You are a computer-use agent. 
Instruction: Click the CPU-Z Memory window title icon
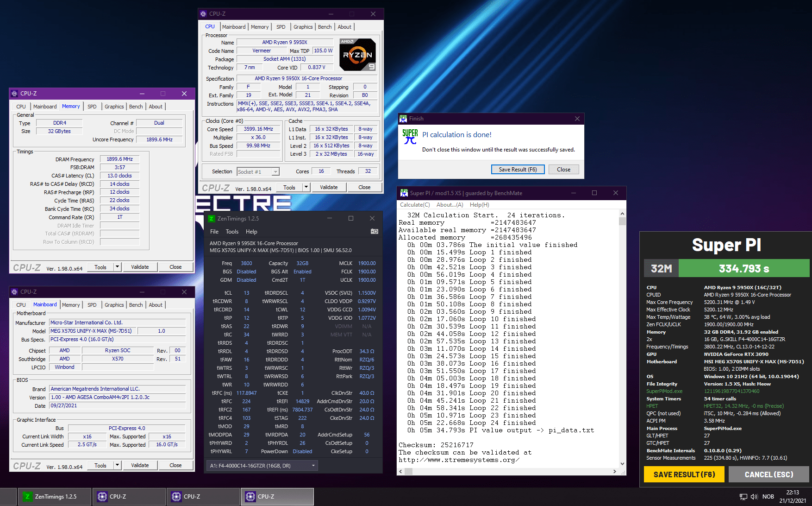coord(14,94)
